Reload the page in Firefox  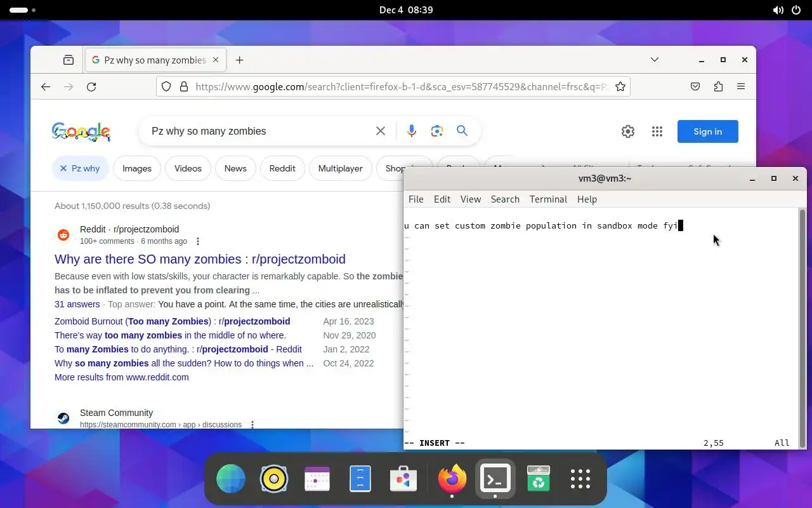point(91,87)
